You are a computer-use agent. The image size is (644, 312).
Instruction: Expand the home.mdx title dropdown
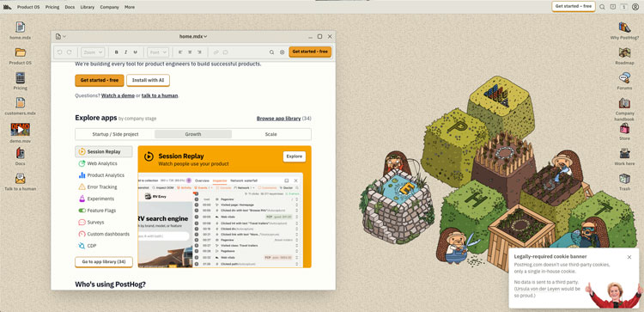tap(193, 37)
